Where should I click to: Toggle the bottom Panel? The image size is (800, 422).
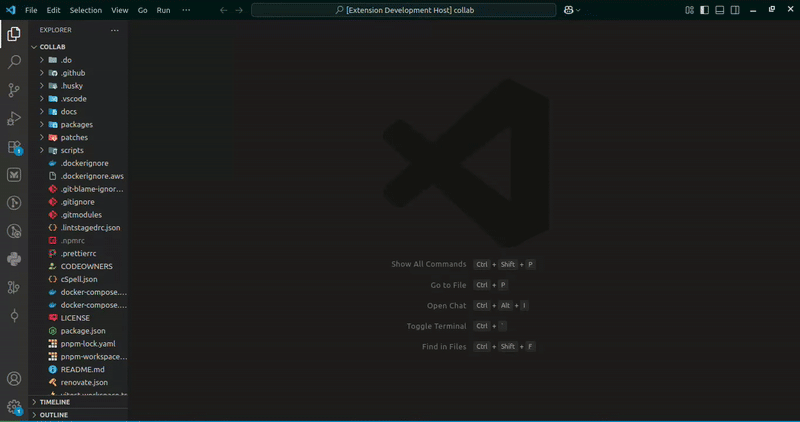(720, 10)
